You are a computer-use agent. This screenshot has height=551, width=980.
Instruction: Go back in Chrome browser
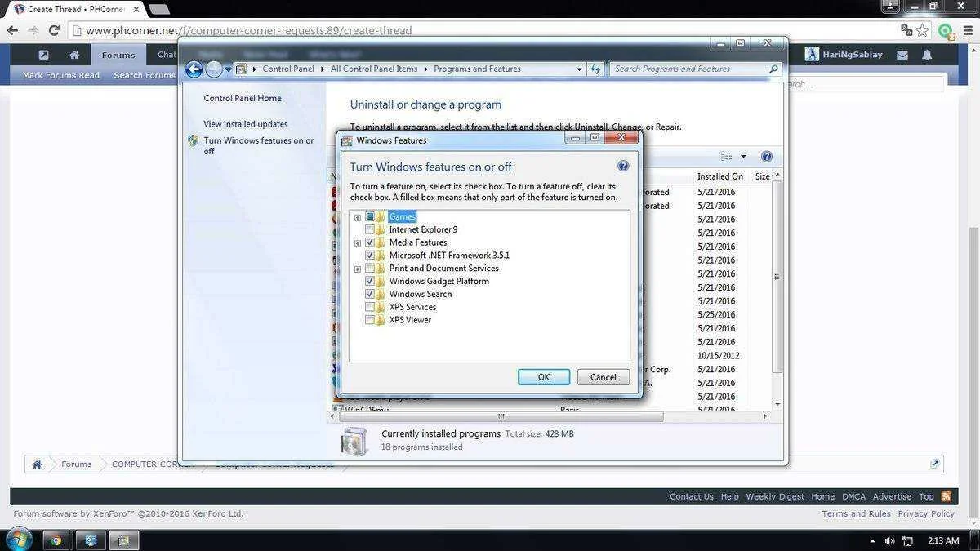click(13, 30)
